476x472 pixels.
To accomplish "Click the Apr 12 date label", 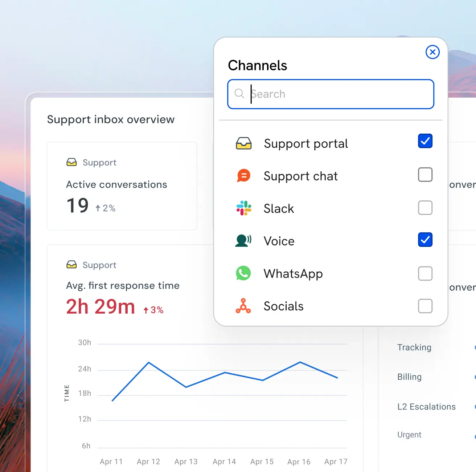I will pos(148,462).
